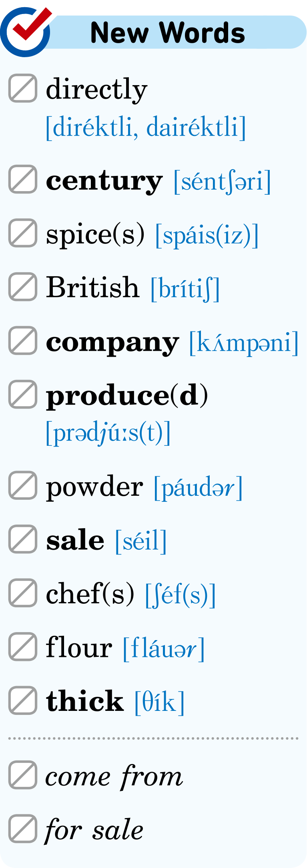The width and height of the screenshot is (307, 868).
Task: Check the box beside century
Action: point(23,179)
